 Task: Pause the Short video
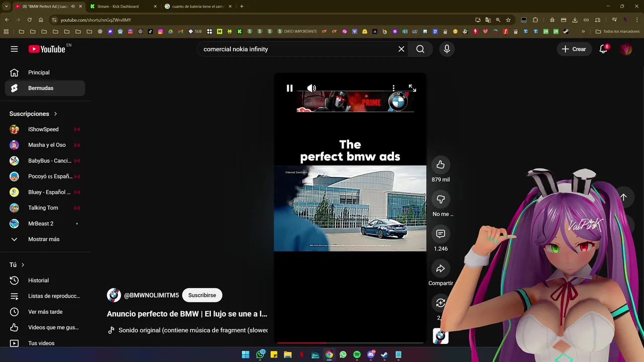coord(289,88)
